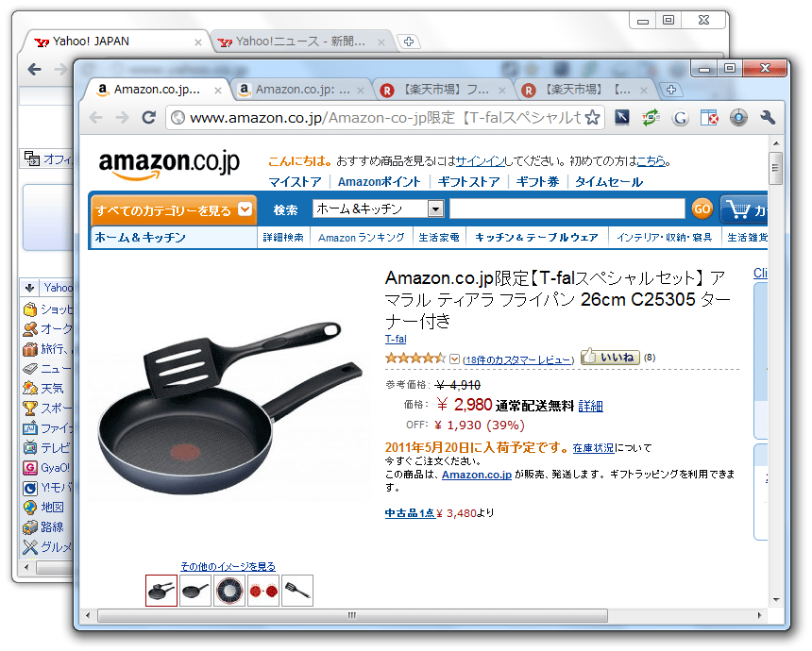Click the reload page icon
The image size is (812, 651).
coord(148,118)
